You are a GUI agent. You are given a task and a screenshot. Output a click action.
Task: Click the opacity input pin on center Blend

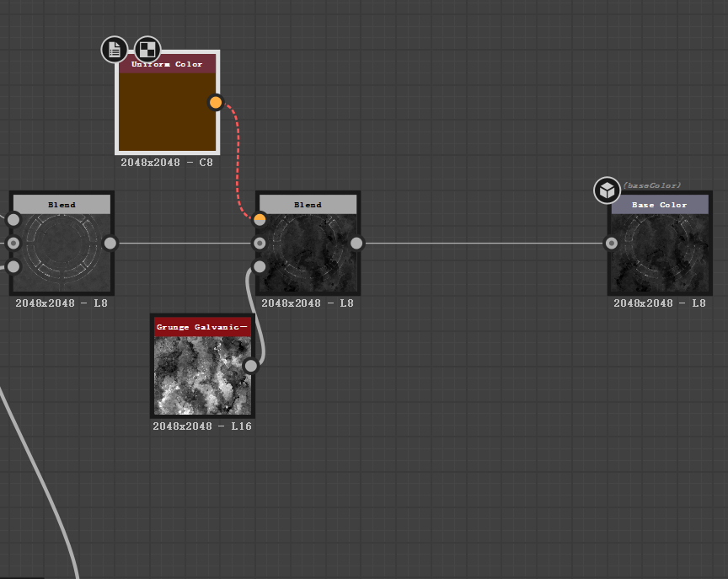260,266
